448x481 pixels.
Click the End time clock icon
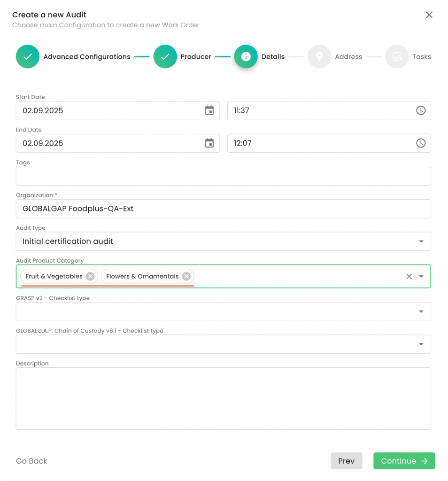pyautogui.click(x=421, y=143)
